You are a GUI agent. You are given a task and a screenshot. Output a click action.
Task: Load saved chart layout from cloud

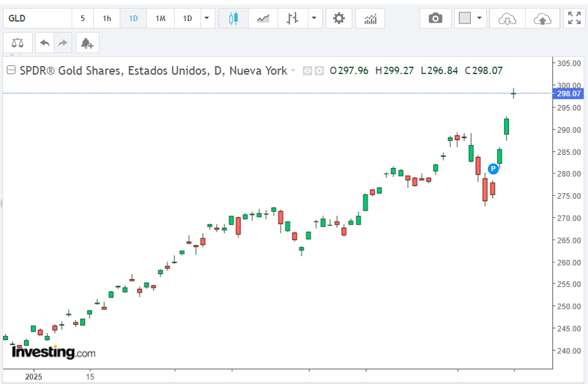pos(507,19)
